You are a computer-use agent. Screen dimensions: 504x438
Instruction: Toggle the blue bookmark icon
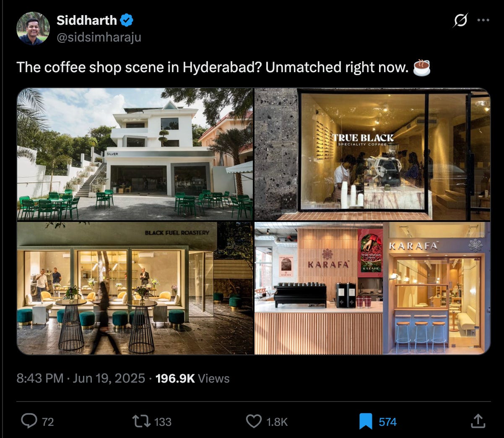pyautogui.click(x=366, y=422)
